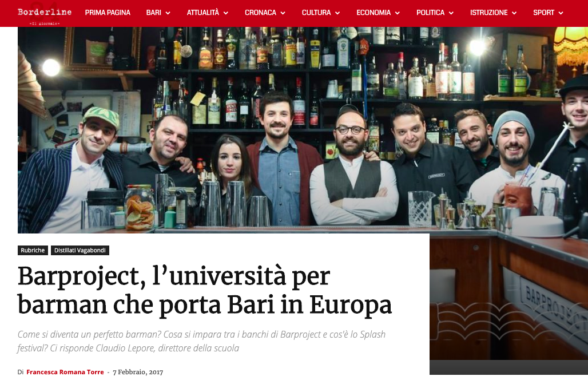Viewport: 588px width, 392px height.
Task: Click the Barproject article headline
Action: [205, 291]
